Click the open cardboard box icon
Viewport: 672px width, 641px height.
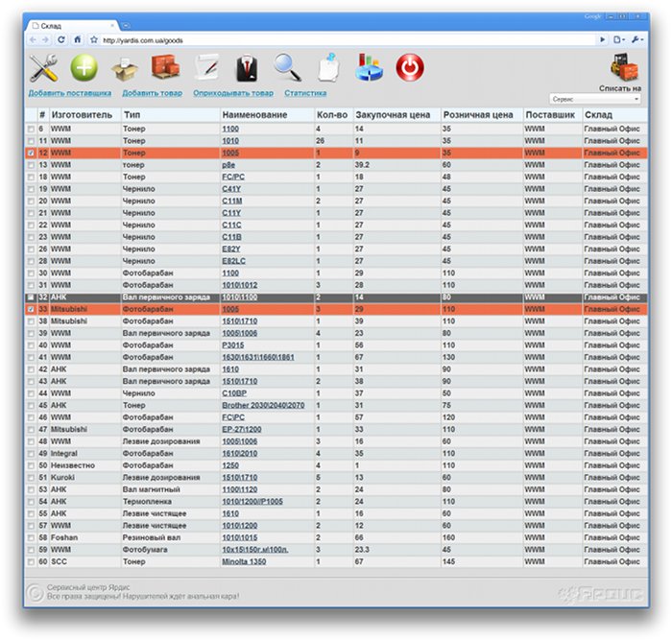[125, 68]
